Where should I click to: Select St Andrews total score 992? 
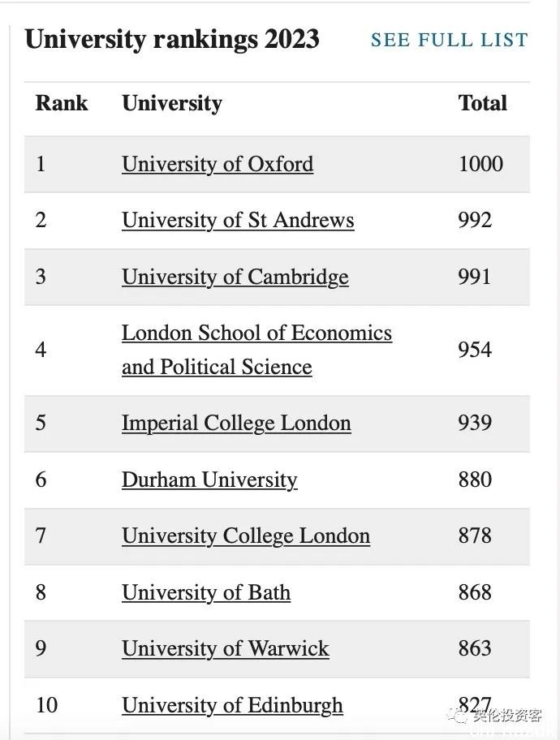point(475,221)
